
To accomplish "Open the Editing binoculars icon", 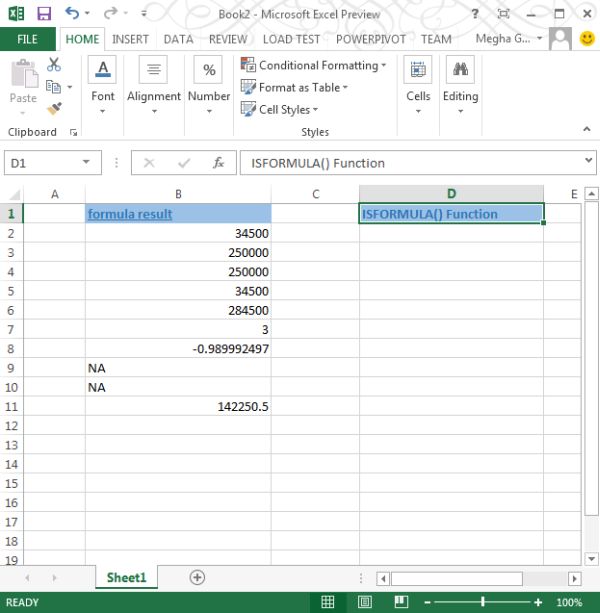I will click(460, 70).
